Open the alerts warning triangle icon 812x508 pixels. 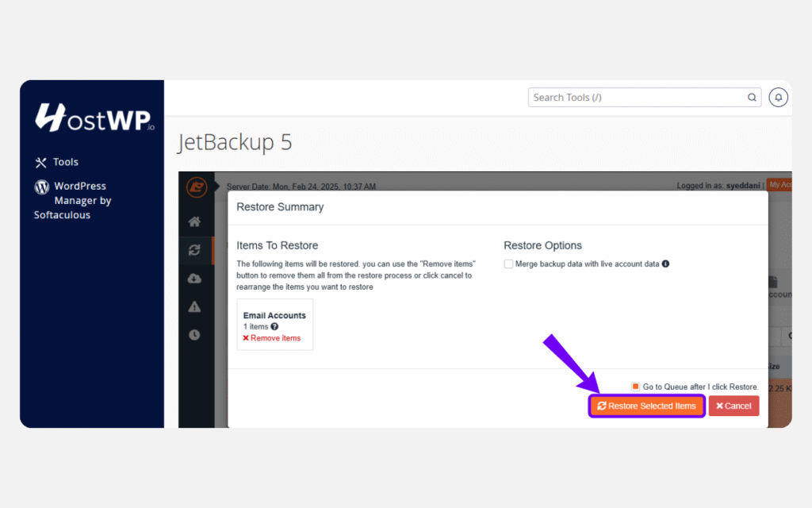coord(194,307)
